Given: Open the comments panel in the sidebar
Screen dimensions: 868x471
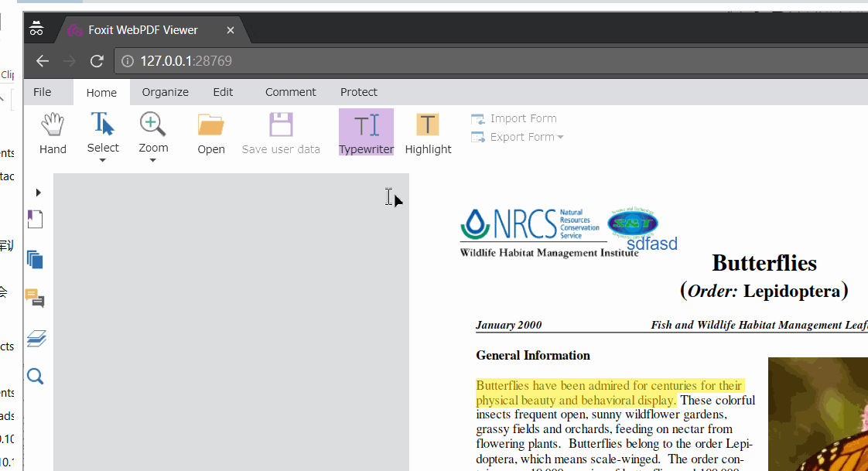Looking at the screenshot, I should point(35,298).
